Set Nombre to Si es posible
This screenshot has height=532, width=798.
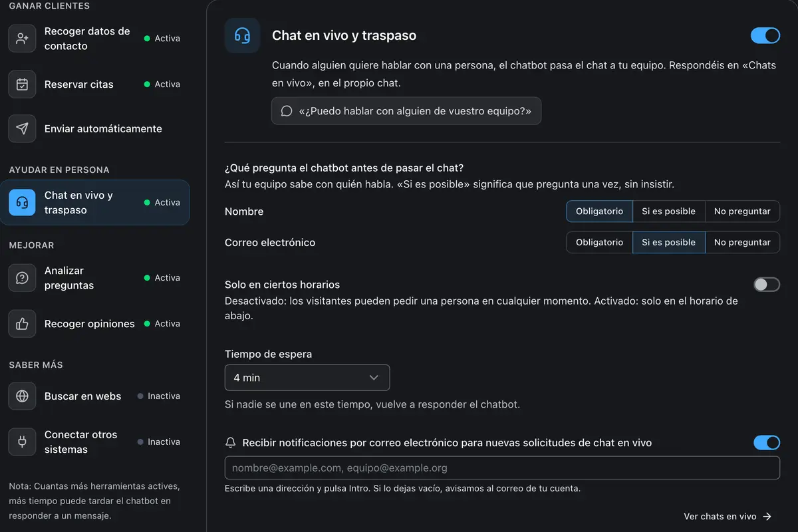pos(668,211)
